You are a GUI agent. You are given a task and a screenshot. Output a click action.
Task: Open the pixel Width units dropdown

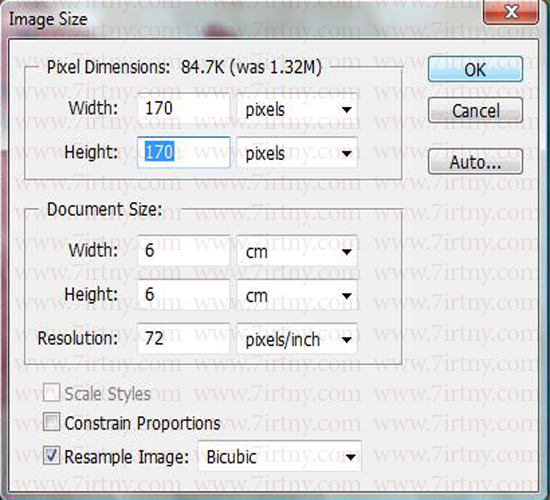pyautogui.click(x=297, y=109)
